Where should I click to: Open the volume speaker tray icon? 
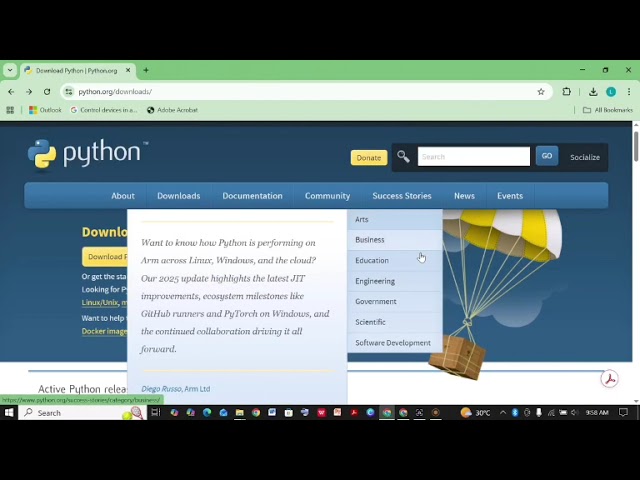(x=575, y=413)
